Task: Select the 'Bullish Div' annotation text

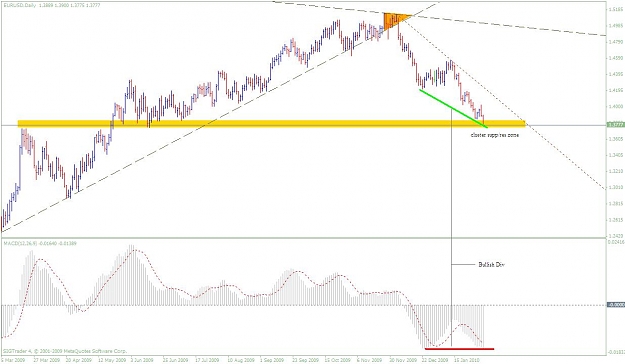Action: [x=491, y=264]
